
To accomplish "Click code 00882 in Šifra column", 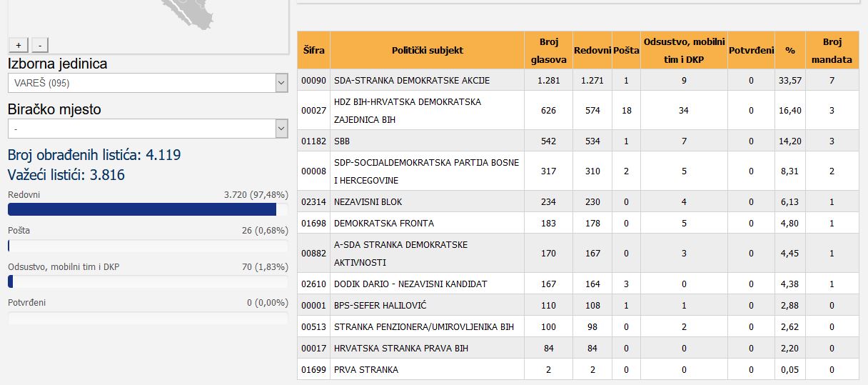I will click(x=313, y=254).
